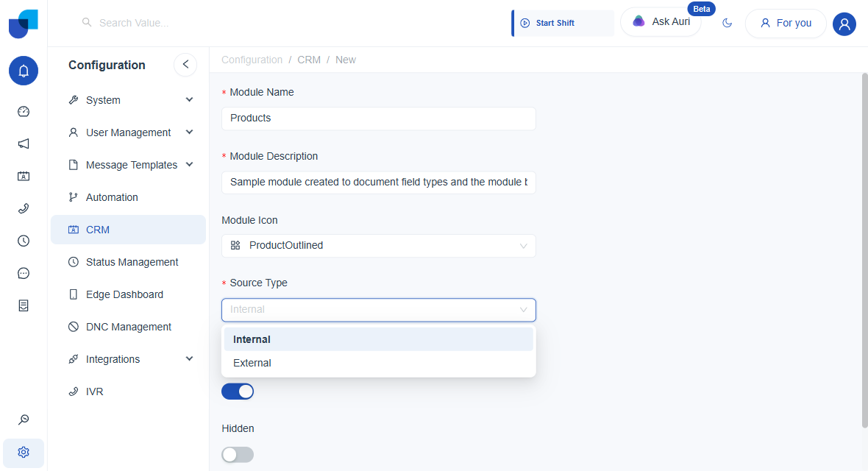Expand the Integrations submenu chevron
868x471 pixels.
tap(189, 358)
